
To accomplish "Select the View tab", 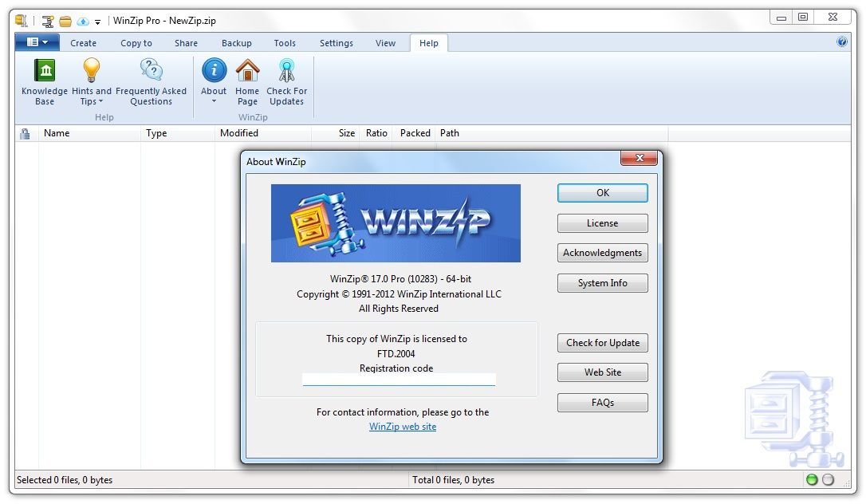I will click(x=385, y=43).
